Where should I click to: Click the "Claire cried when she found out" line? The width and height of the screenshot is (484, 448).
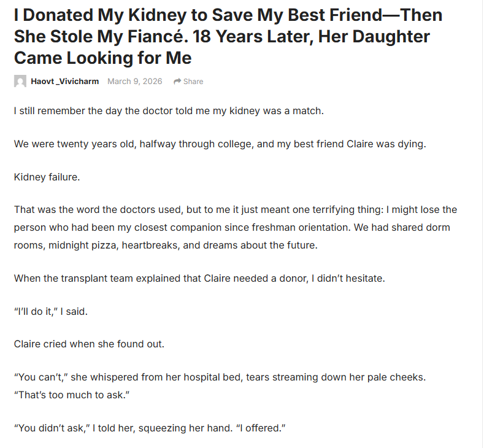[x=89, y=344]
